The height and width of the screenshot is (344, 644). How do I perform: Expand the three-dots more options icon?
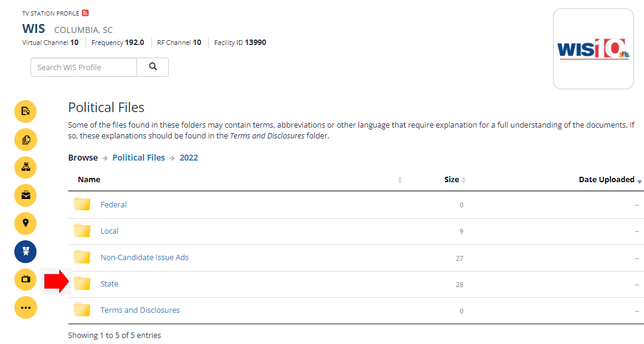25,307
